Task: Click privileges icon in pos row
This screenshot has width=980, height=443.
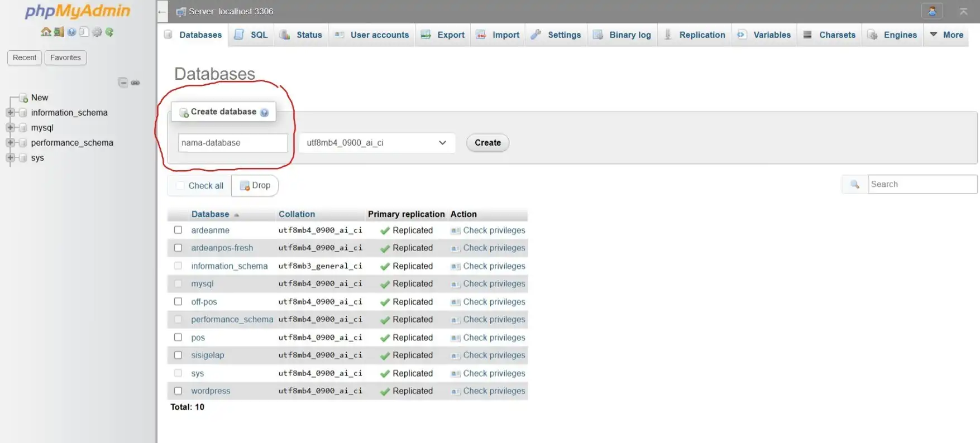Action: (x=456, y=338)
